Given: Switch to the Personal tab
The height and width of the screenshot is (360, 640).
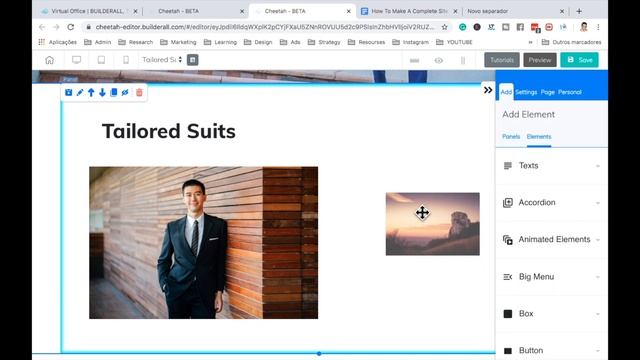Looking at the screenshot, I should coord(570,92).
